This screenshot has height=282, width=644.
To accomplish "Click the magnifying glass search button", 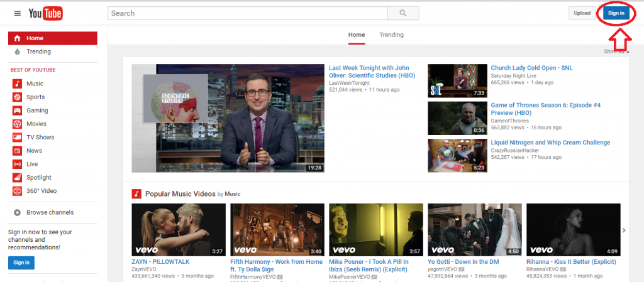I will 403,13.
